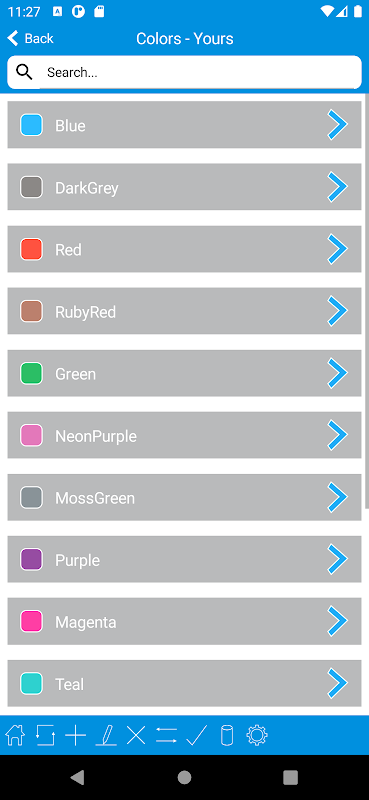This screenshot has height=800, width=369.
Task: Open the database cylinder icon
Action: click(x=227, y=735)
